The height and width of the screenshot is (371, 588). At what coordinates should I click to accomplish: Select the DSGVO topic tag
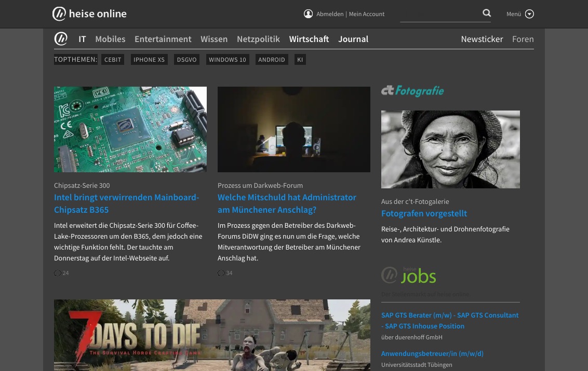186,59
